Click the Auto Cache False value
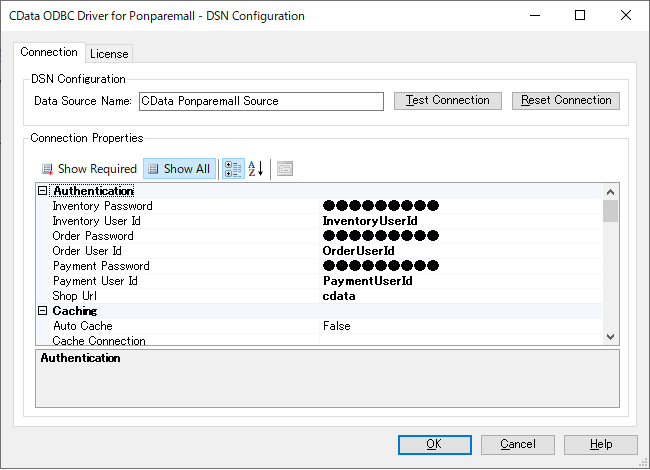The height and width of the screenshot is (470, 650). [x=337, y=326]
